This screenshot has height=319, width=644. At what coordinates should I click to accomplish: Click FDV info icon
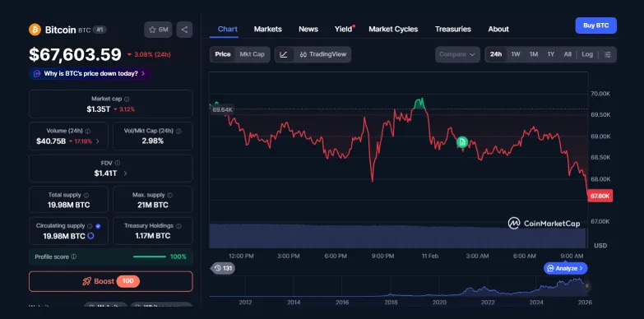pos(118,163)
